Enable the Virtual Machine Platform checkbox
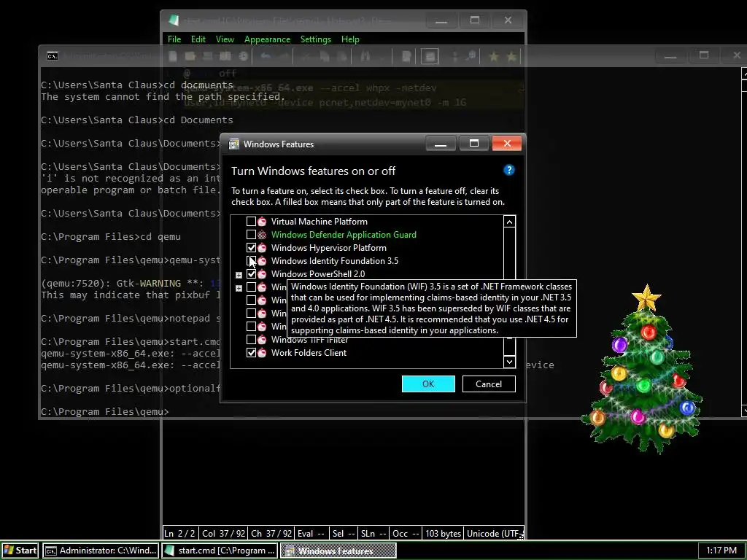The width and height of the screenshot is (747, 560). [251, 222]
